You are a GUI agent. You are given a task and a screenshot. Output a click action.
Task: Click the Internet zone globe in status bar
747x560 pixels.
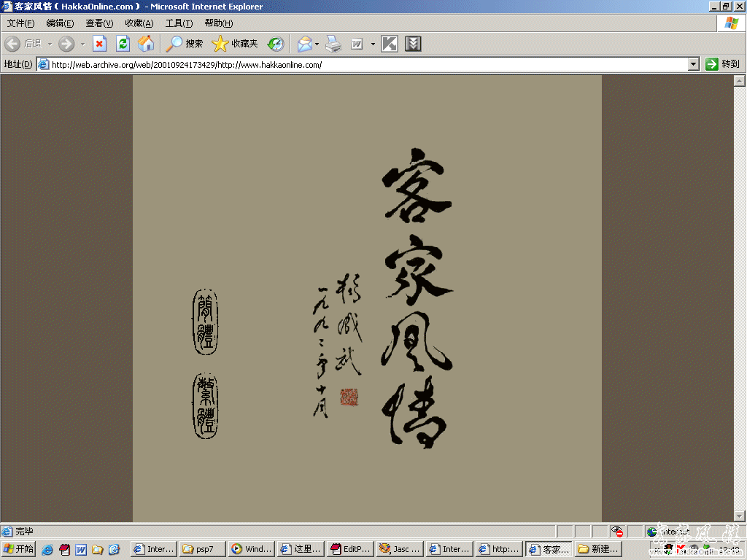(x=651, y=532)
